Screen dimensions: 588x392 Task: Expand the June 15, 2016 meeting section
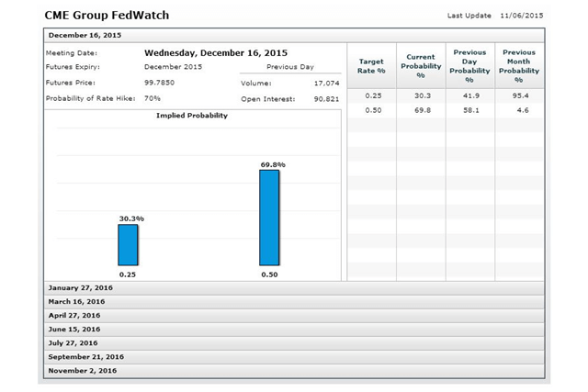pos(294,330)
